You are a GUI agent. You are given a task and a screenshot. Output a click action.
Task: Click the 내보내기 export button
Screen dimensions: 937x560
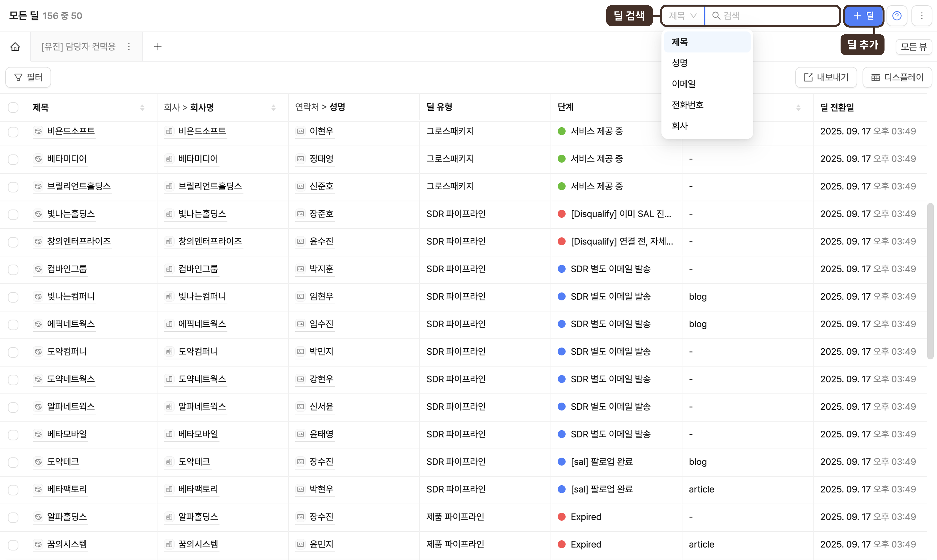[826, 77]
